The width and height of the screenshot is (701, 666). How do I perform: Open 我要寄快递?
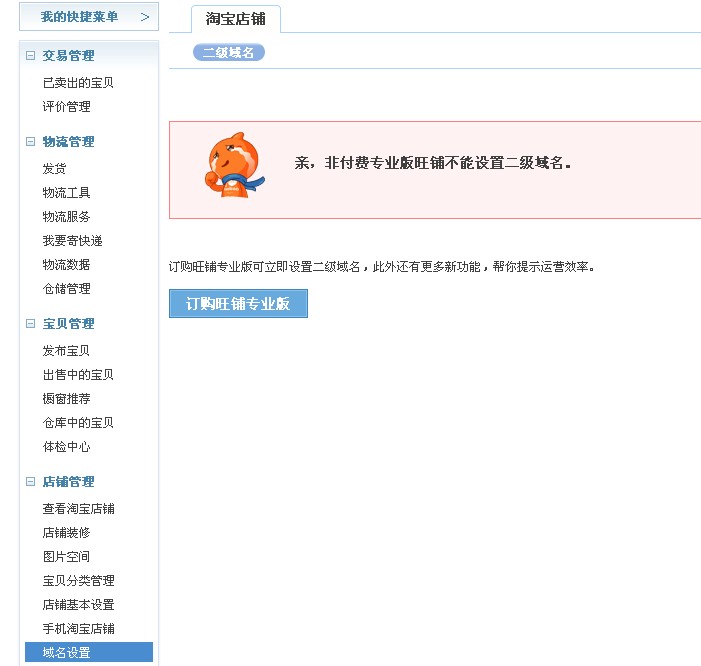pos(72,241)
